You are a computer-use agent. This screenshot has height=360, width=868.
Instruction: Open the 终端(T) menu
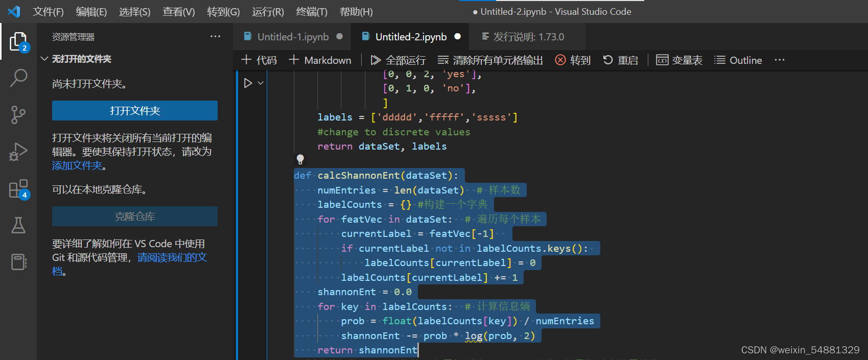pos(312,12)
